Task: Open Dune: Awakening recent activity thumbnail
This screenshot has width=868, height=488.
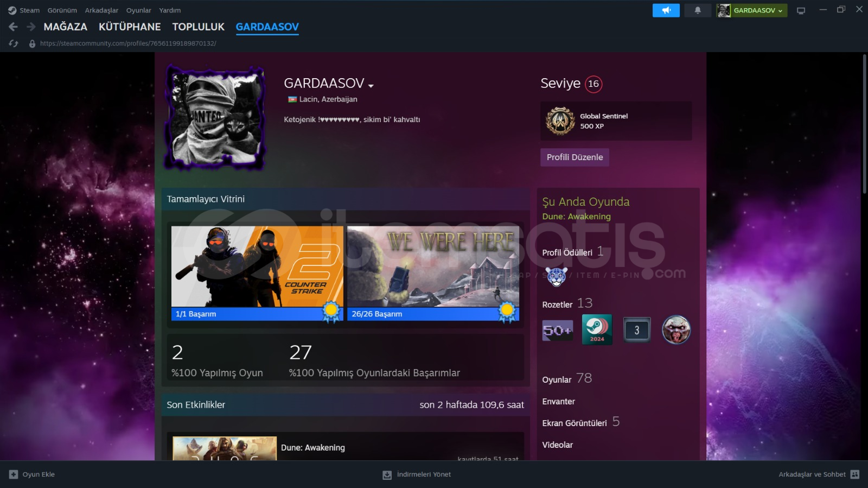Action: click(225, 448)
